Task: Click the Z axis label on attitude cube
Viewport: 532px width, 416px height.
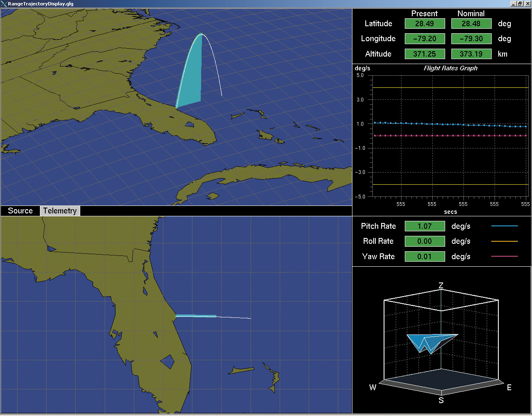Action: tap(441, 286)
